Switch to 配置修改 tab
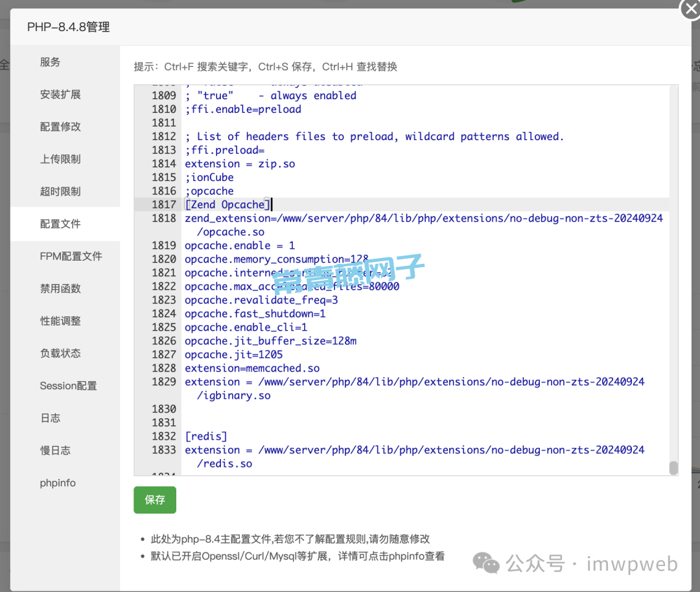Screen dimensions: 700x592 pyautogui.click(x=60, y=127)
